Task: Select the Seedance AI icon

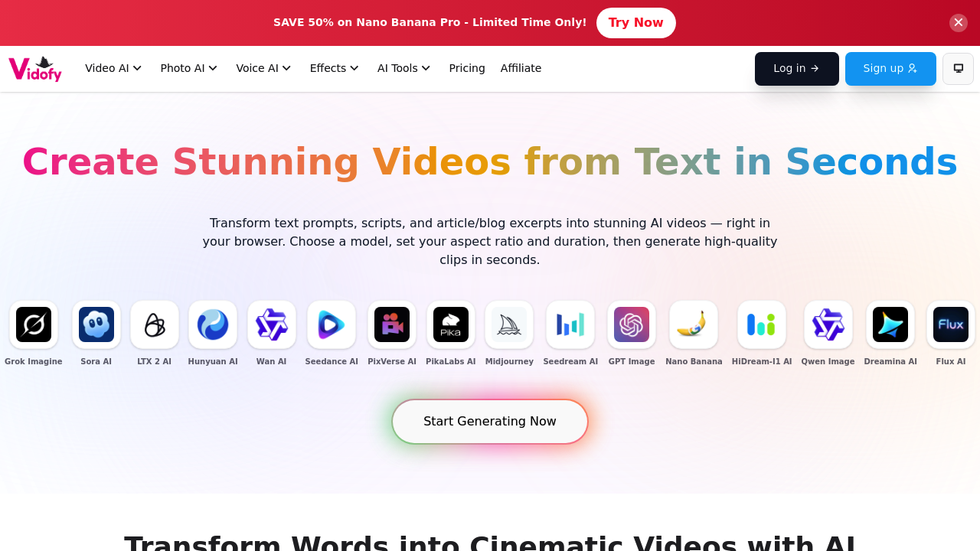Action: pos(332,324)
